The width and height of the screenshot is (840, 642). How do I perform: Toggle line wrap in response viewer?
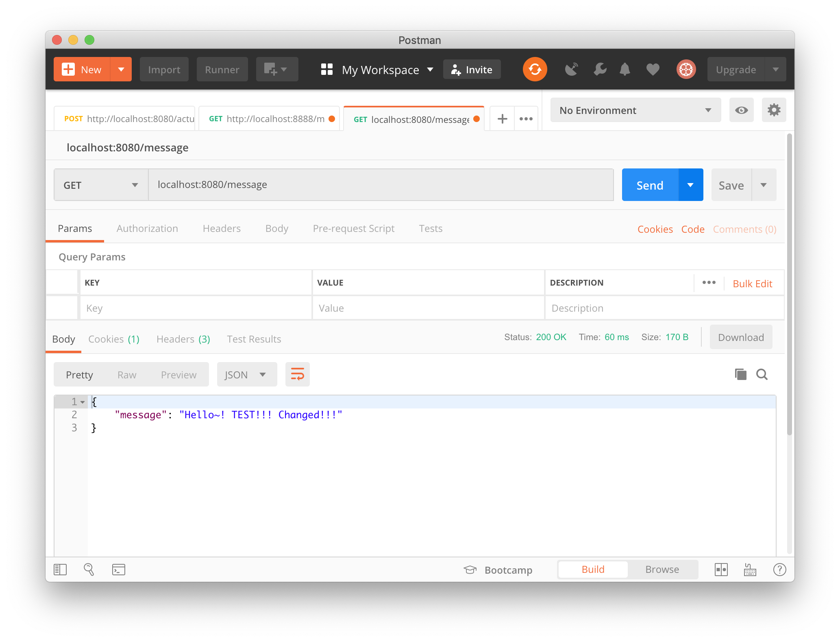297,374
